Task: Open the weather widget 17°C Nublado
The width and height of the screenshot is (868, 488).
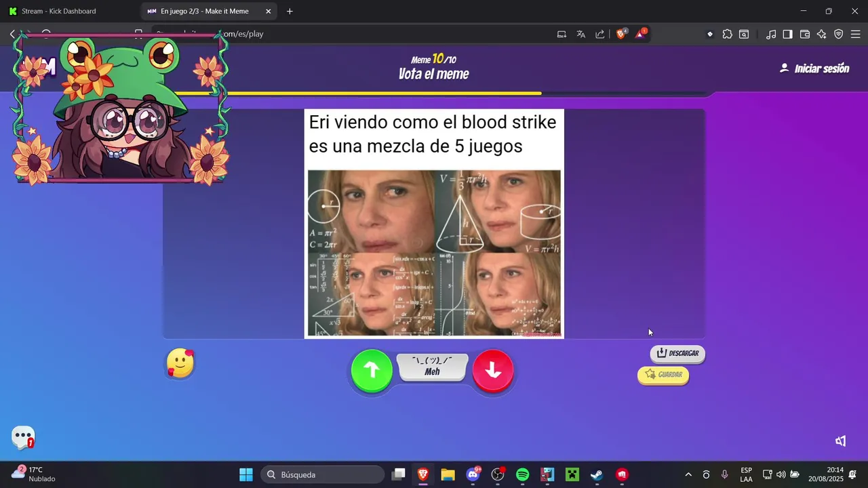Action: pyautogui.click(x=34, y=474)
